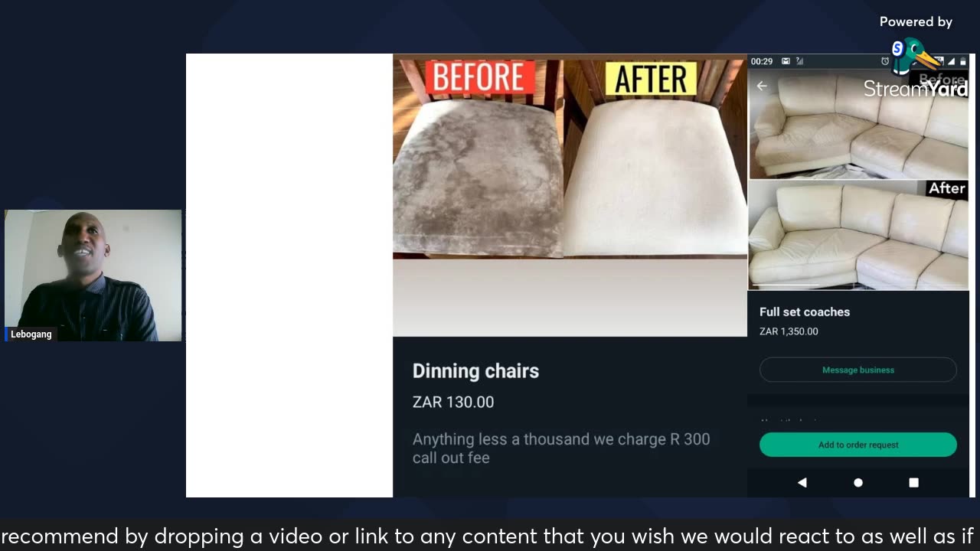Tap the mail notification icon in the status bar
Image resolution: width=980 pixels, height=551 pixels.
(786, 61)
